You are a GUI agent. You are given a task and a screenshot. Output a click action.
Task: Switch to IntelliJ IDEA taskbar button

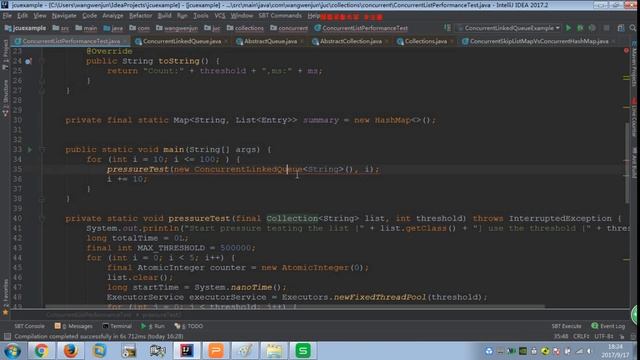(x=187, y=351)
